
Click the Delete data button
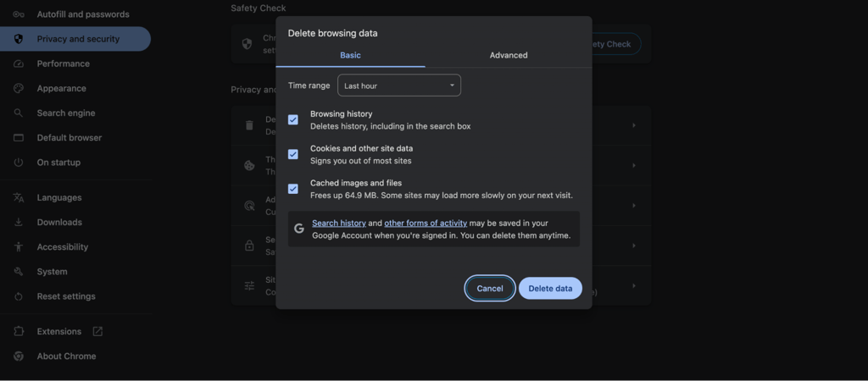click(550, 288)
